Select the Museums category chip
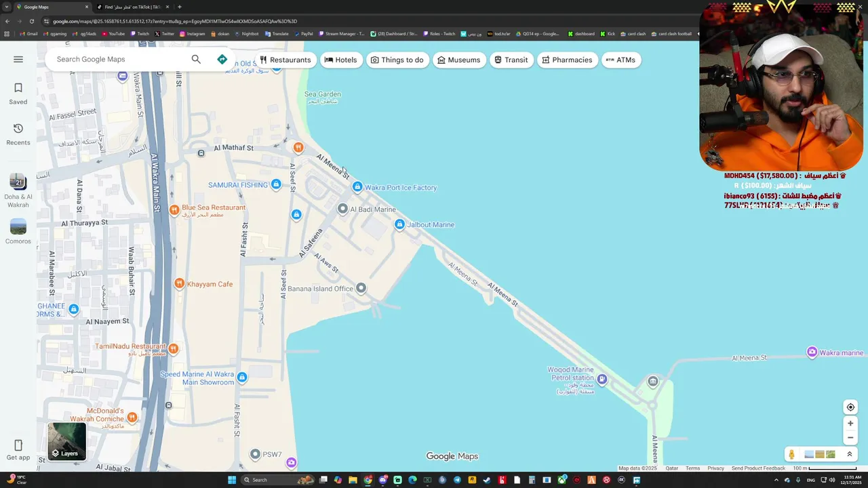Screen dimensions: 868x488 click(459, 60)
